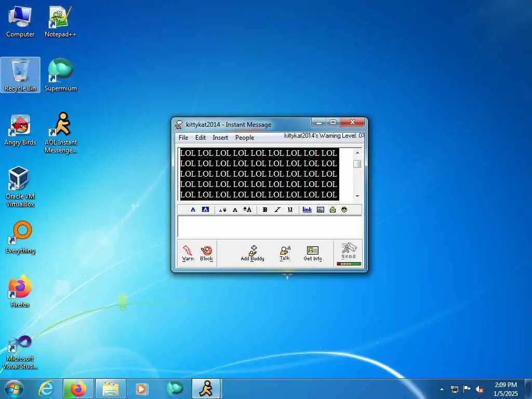Click the mail envelope icon in the toolbar

point(332,210)
